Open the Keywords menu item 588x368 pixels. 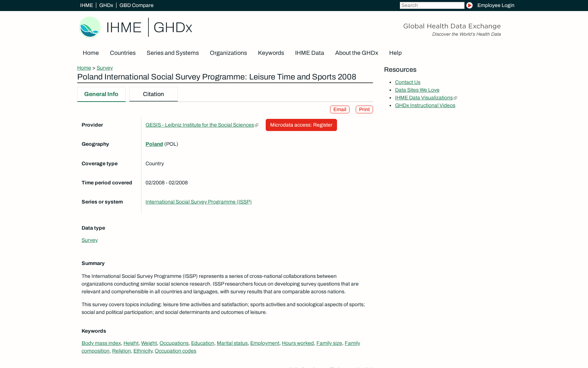(271, 53)
